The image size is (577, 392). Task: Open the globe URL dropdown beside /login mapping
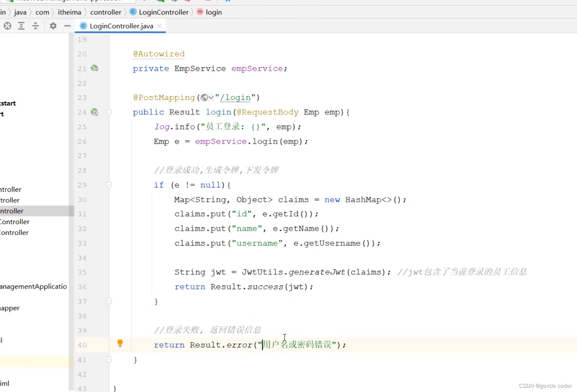[x=207, y=98]
